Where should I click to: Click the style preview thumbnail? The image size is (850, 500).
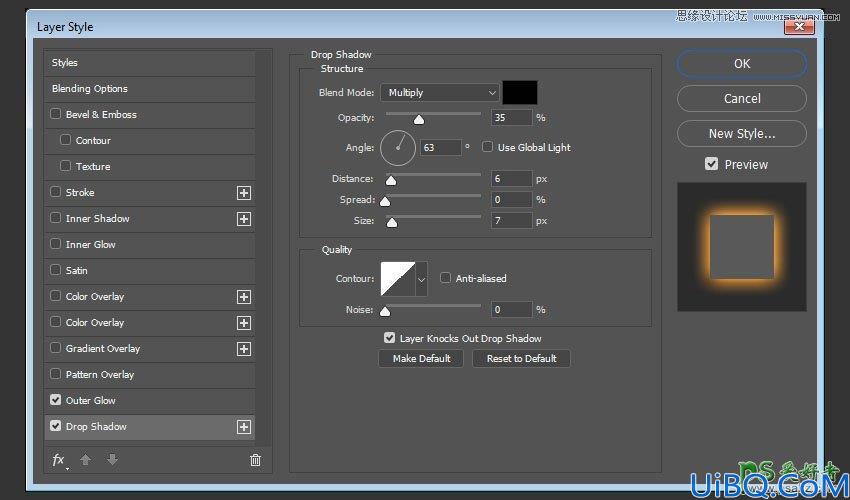pos(742,247)
